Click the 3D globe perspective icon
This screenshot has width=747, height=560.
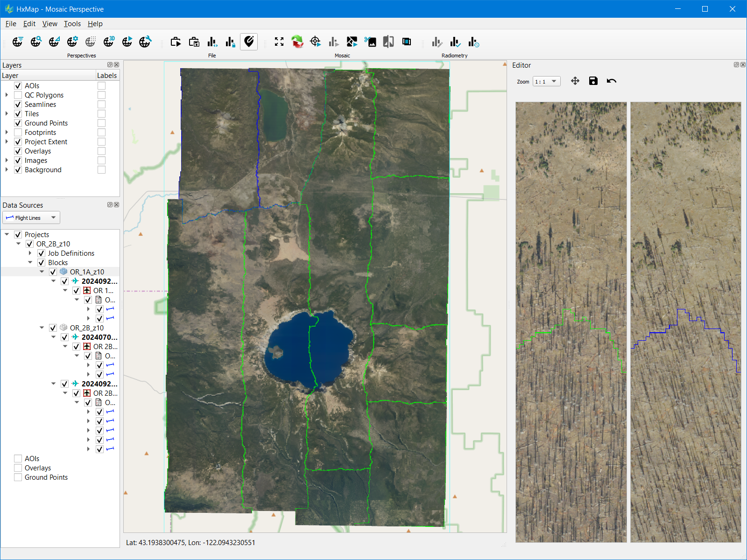(x=109, y=42)
